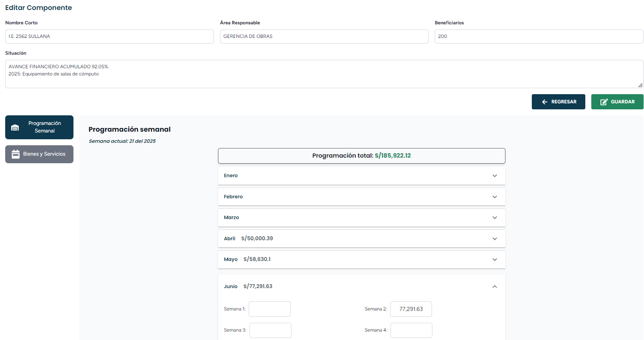Click the Semana 1 input under Junio

(269, 309)
